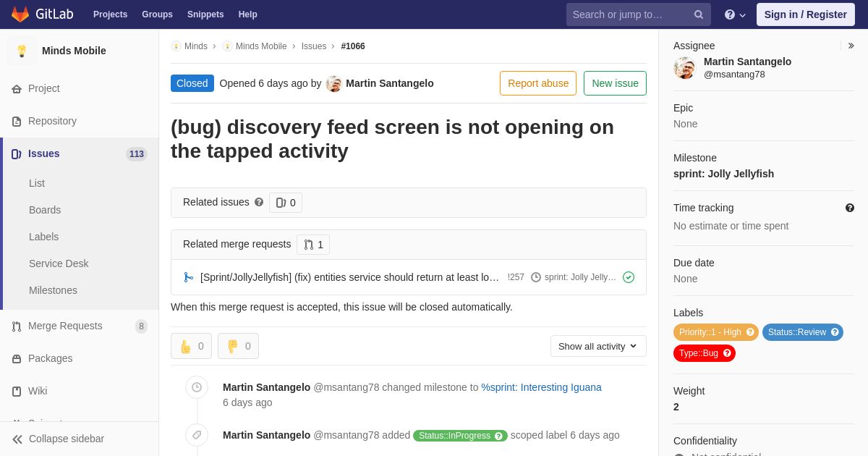Image resolution: width=868 pixels, height=456 pixels.
Task: Click the Status::Review blue label
Action: [803, 332]
